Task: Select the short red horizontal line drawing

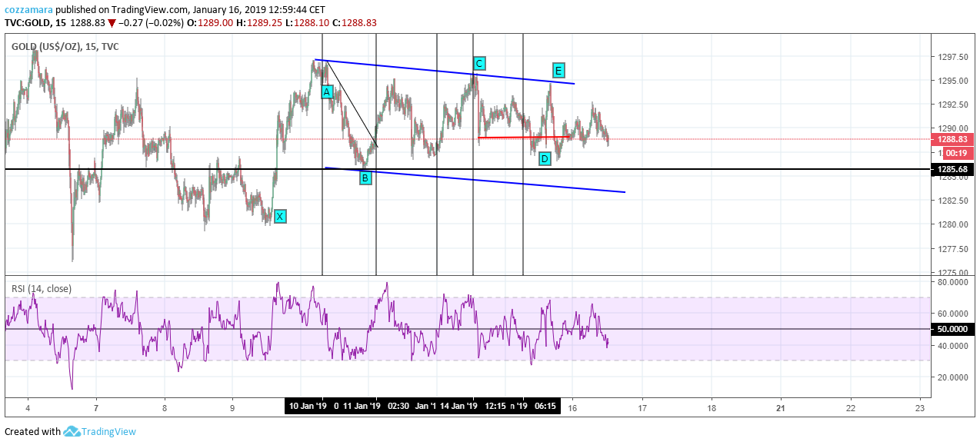Action: coord(523,138)
